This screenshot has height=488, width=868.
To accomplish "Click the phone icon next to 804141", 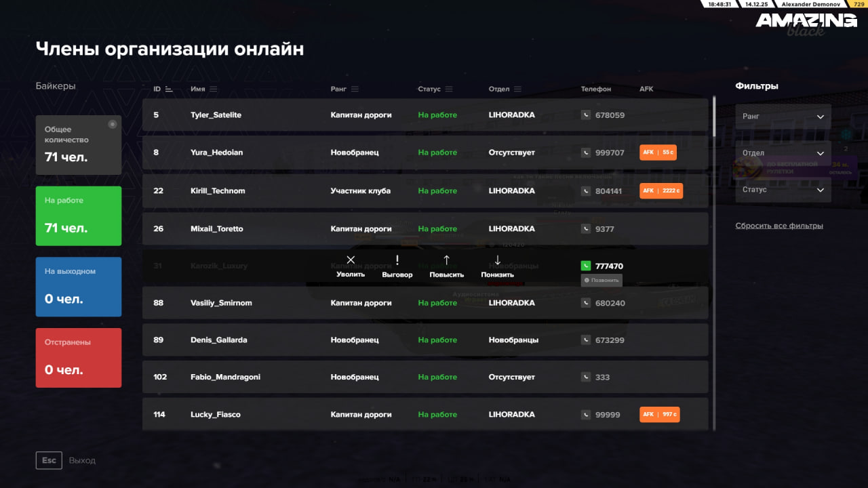I will coord(586,191).
